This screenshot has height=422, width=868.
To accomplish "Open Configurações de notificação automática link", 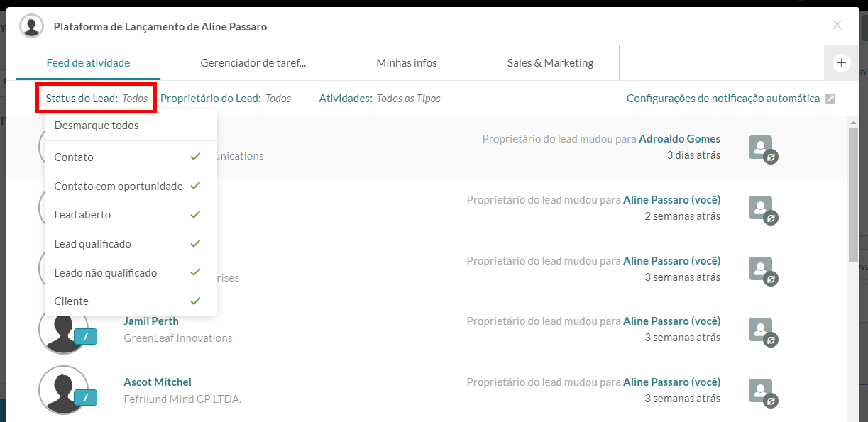I will point(723,99).
